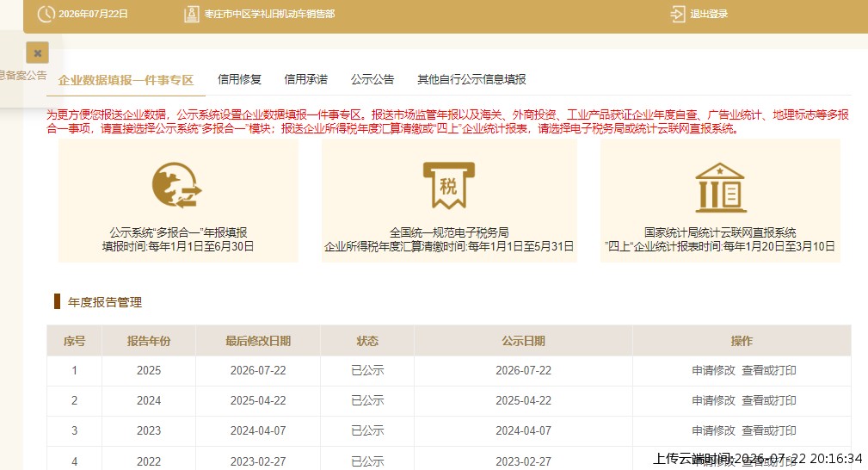868x470 pixels.
Task: Switch to the 信用承诺 tab
Action: (x=305, y=79)
